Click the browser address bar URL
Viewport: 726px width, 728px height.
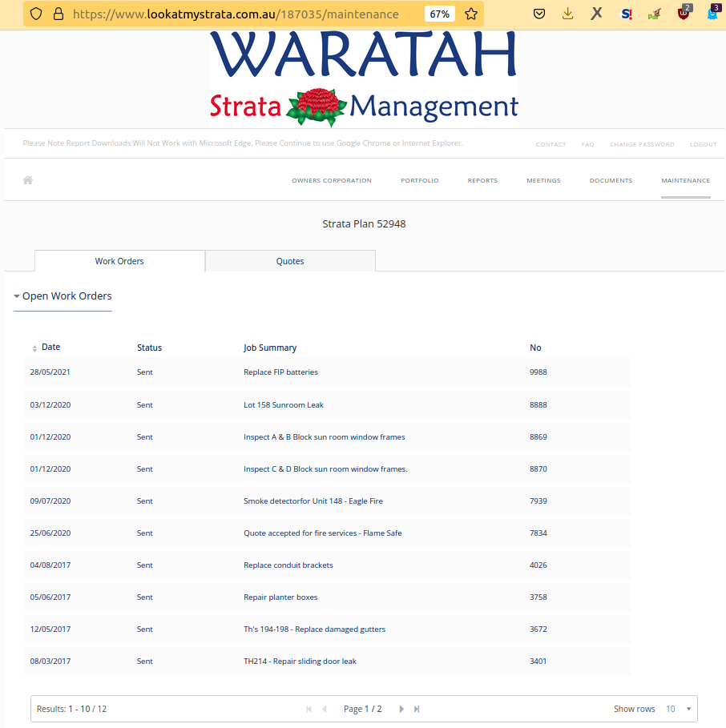click(240, 14)
